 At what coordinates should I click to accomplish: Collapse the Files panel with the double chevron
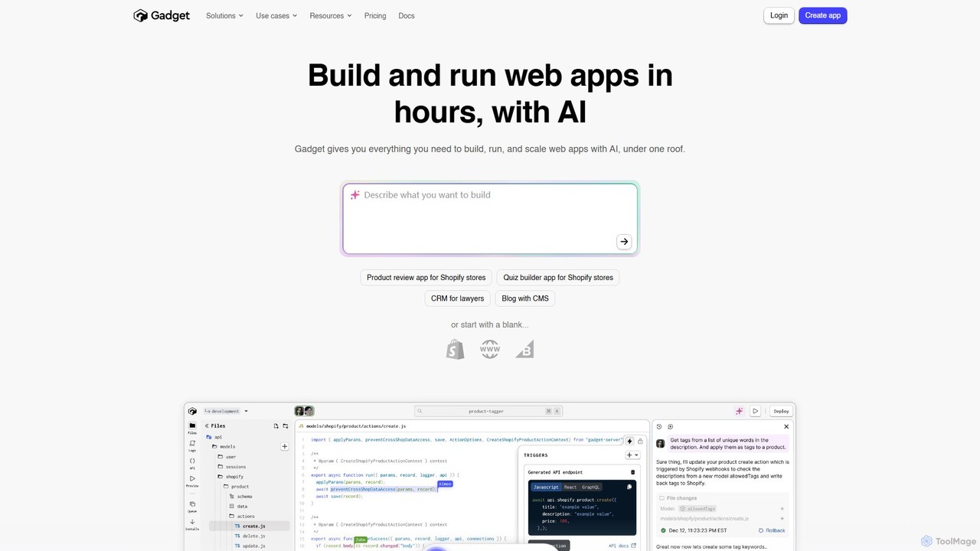point(207,426)
